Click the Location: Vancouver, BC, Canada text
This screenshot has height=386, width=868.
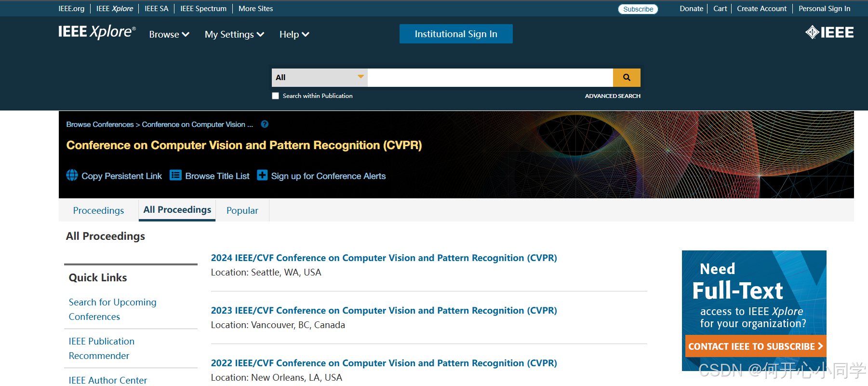(x=278, y=325)
